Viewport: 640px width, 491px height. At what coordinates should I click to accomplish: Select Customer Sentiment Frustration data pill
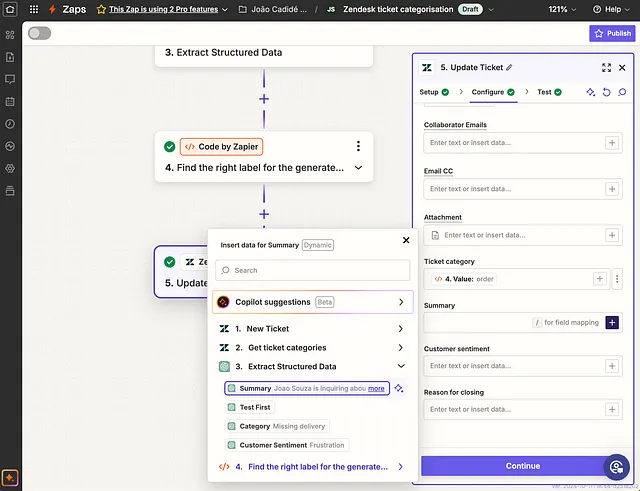pos(287,445)
